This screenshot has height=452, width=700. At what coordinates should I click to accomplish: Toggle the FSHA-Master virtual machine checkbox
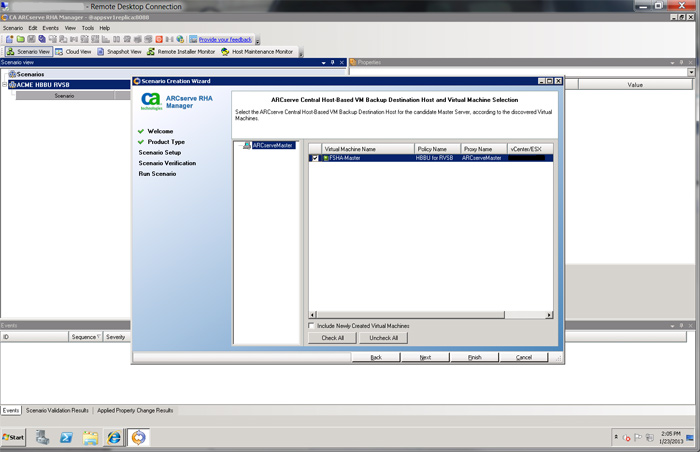click(315, 158)
